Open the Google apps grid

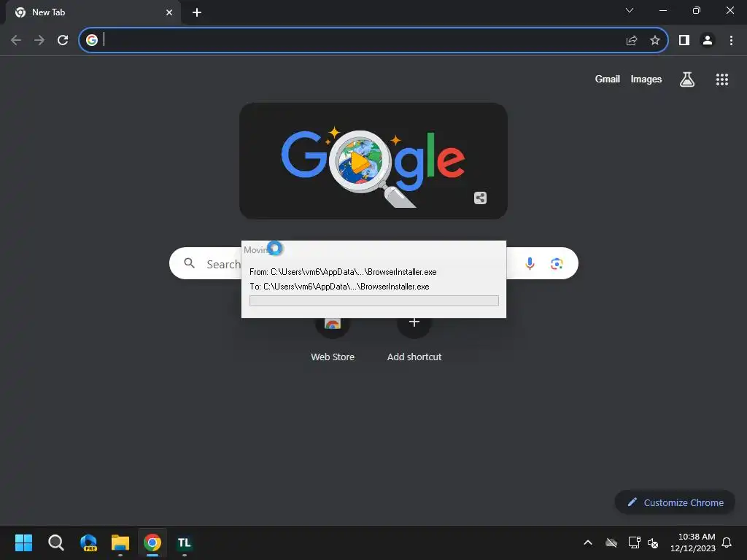pos(722,79)
